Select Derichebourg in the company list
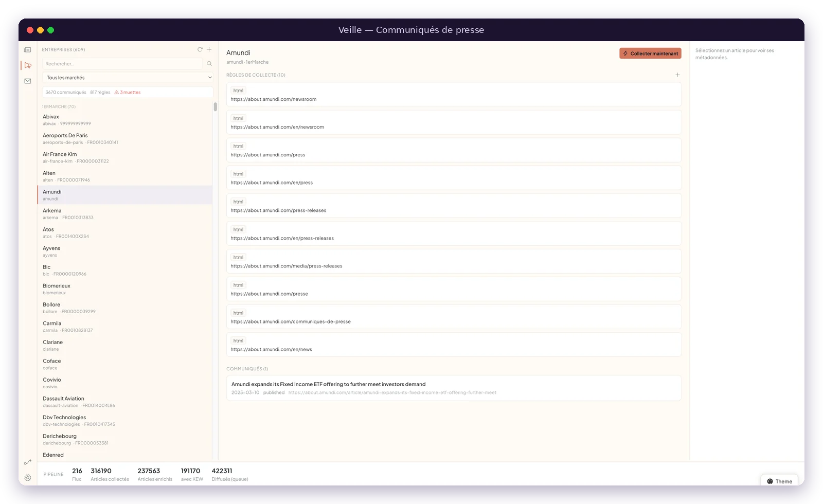823x504 pixels. tap(125, 439)
